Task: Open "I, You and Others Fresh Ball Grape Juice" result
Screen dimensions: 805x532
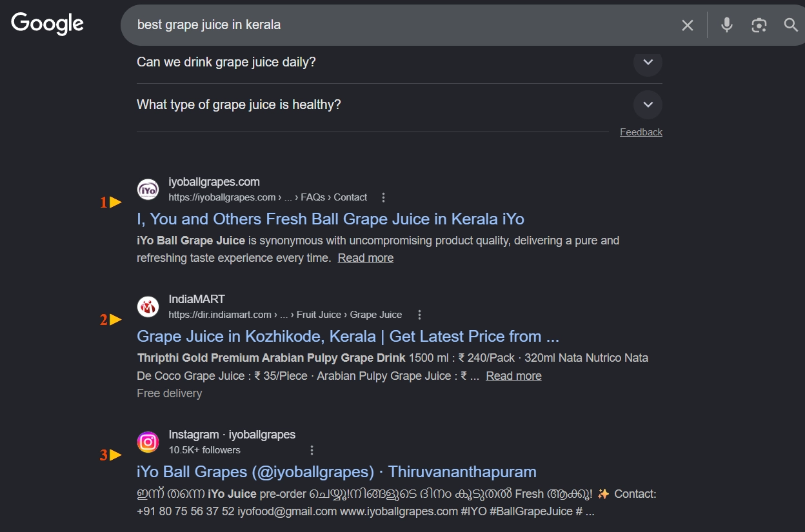Action: pyautogui.click(x=330, y=219)
